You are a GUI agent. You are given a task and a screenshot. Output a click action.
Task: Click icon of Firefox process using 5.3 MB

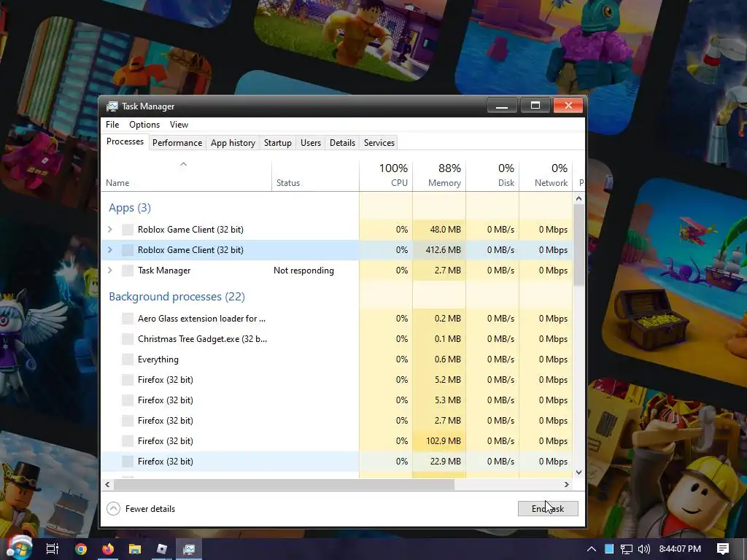coord(128,400)
